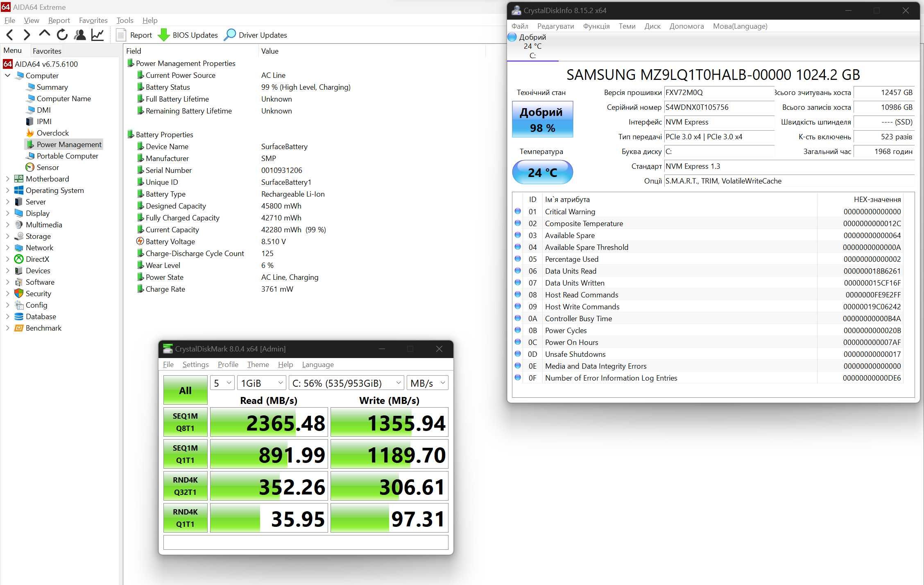This screenshot has width=924, height=585.
Task: Click the Power On Hours attribute row
Action: pos(708,342)
